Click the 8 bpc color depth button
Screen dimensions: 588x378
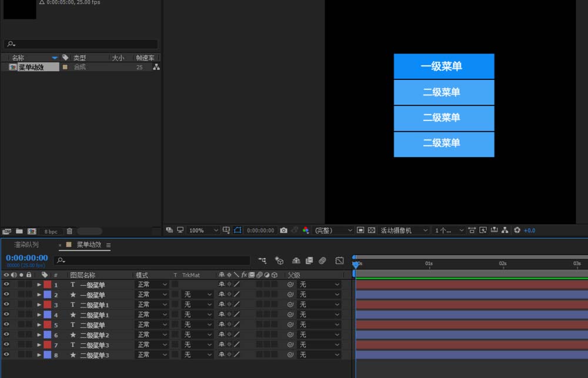click(x=51, y=232)
